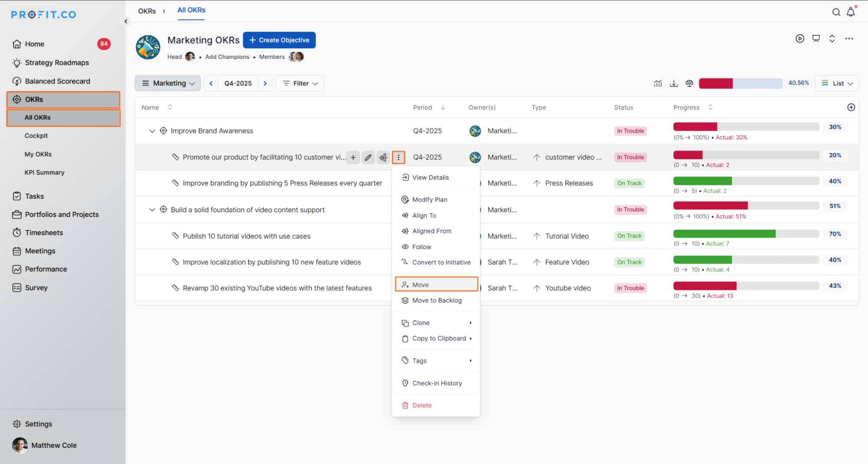The width and height of the screenshot is (868, 464).
Task: Click the overall 40.56% progress bar
Action: [x=740, y=83]
